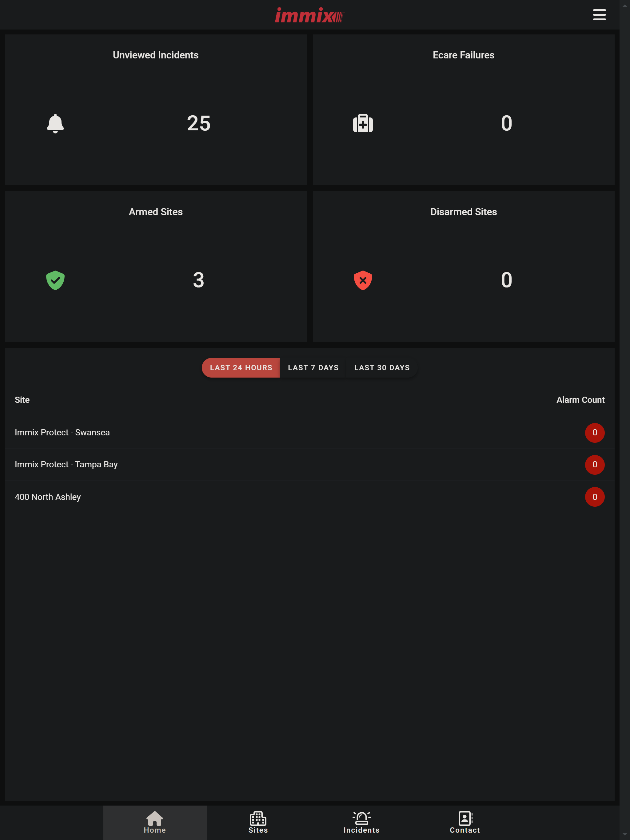Click the Alarm Count column header
630x840 pixels.
pos(580,400)
